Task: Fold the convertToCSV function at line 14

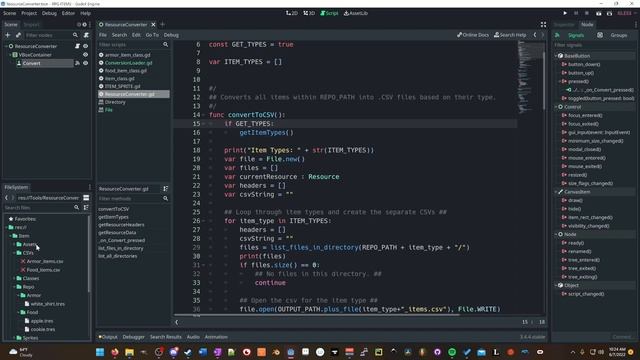Action: pyautogui.click(x=203, y=115)
